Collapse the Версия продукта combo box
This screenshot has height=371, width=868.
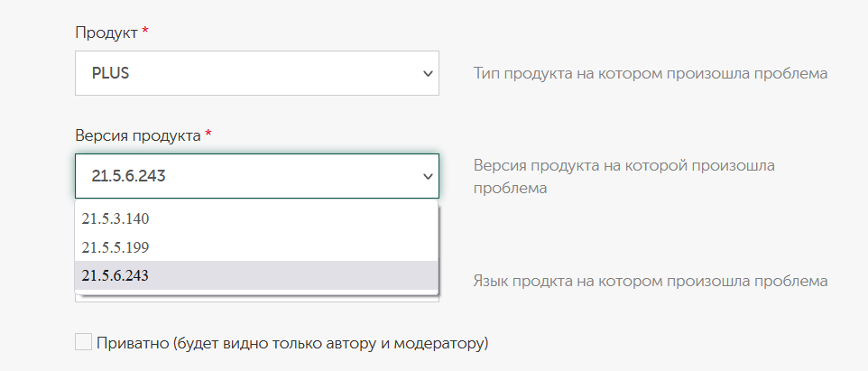(x=257, y=176)
